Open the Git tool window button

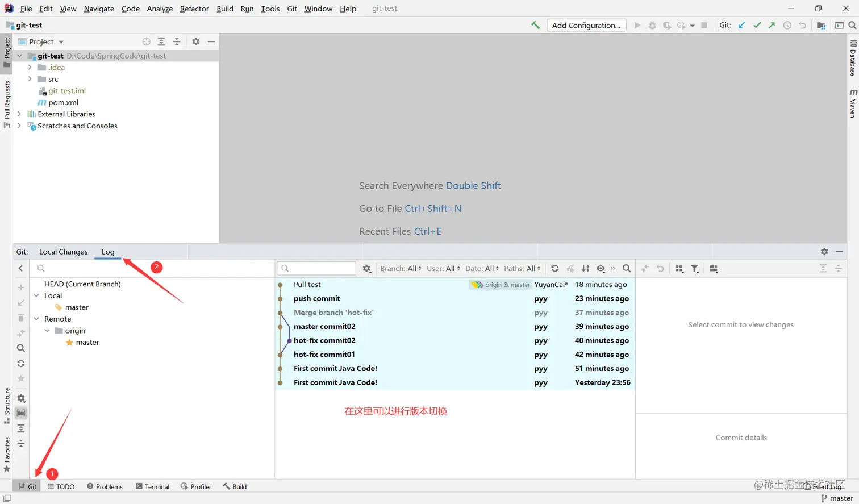27,486
